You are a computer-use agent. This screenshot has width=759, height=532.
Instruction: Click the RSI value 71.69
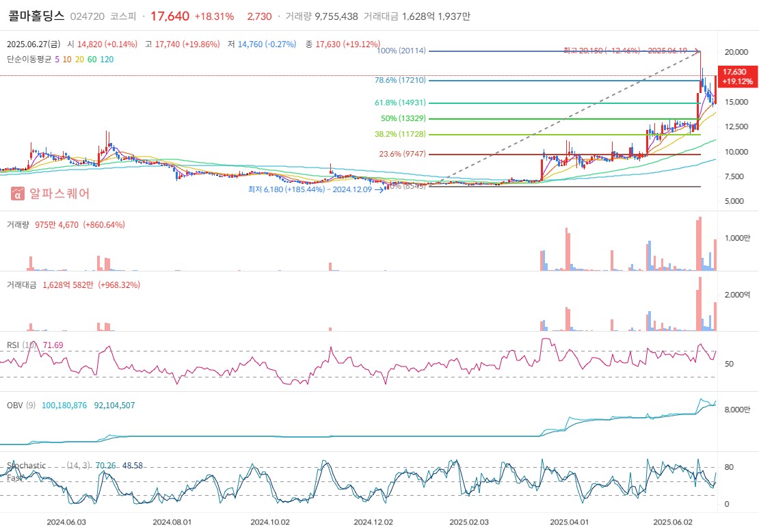pyautogui.click(x=53, y=345)
